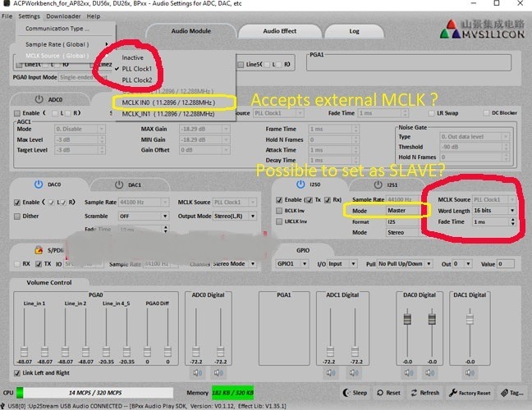Click DAC0 Digital left volume slider

[x=407, y=319]
